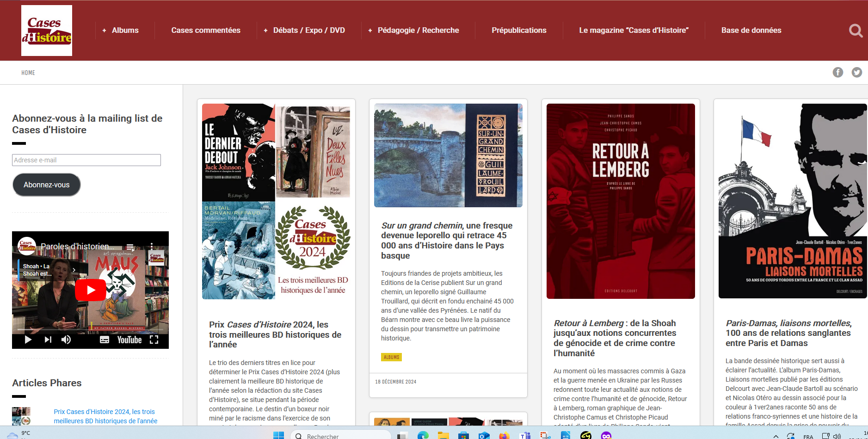The image size is (868, 439).
Task: Open the Prix Cases d'Histoire 2024 article title
Action: click(x=275, y=334)
